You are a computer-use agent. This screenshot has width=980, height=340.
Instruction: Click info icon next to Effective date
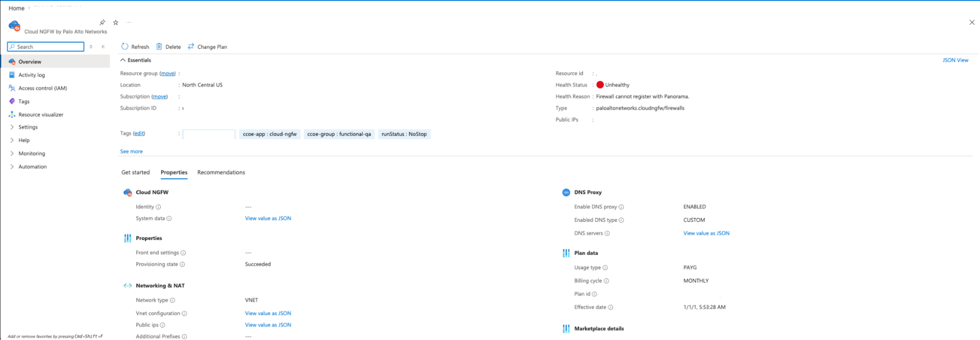click(610, 307)
